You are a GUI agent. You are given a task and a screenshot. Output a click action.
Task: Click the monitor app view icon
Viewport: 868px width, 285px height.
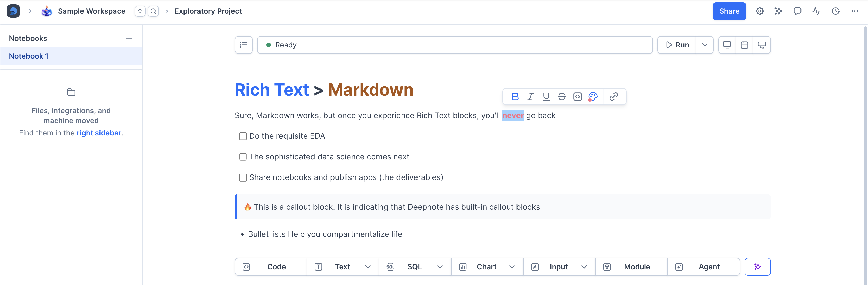click(727, 45)
